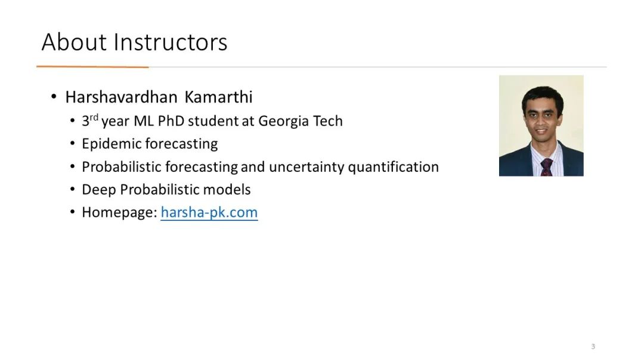Click the Harshavardhan Kamarthi name heading

point(159,97)
